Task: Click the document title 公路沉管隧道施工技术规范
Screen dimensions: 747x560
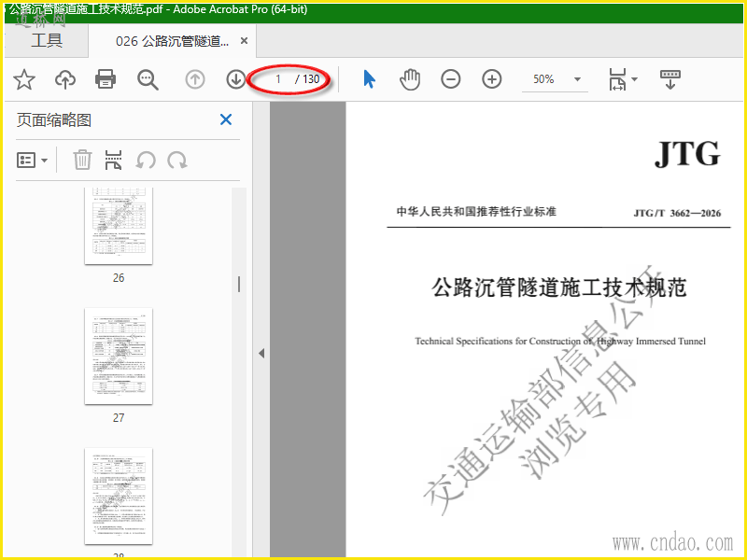Action: pyautogui.click(x=558, y=287)
